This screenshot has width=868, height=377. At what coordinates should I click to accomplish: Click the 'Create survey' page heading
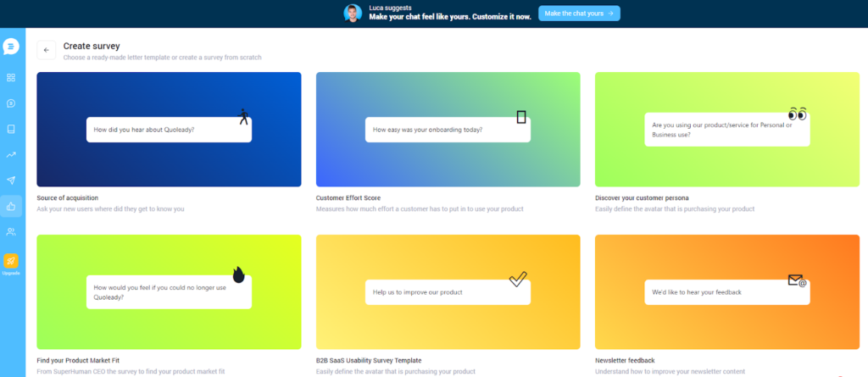tap(92, 46)
